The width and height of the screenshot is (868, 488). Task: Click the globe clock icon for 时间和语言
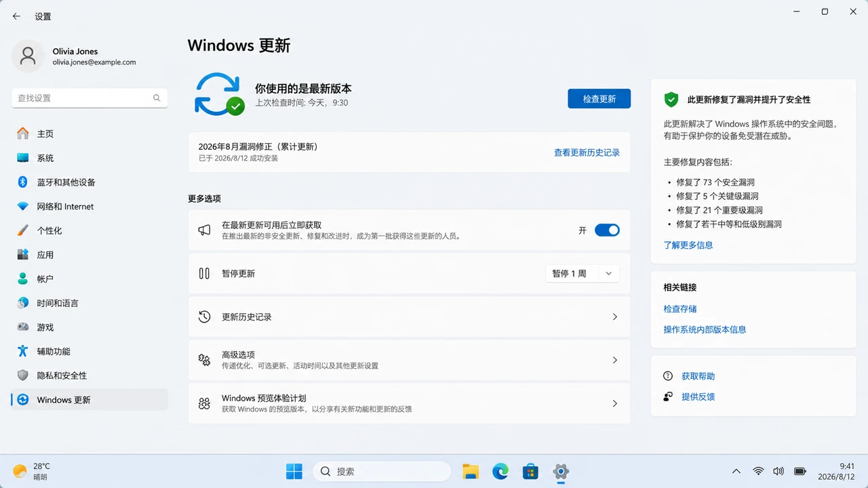coord(23,303)
